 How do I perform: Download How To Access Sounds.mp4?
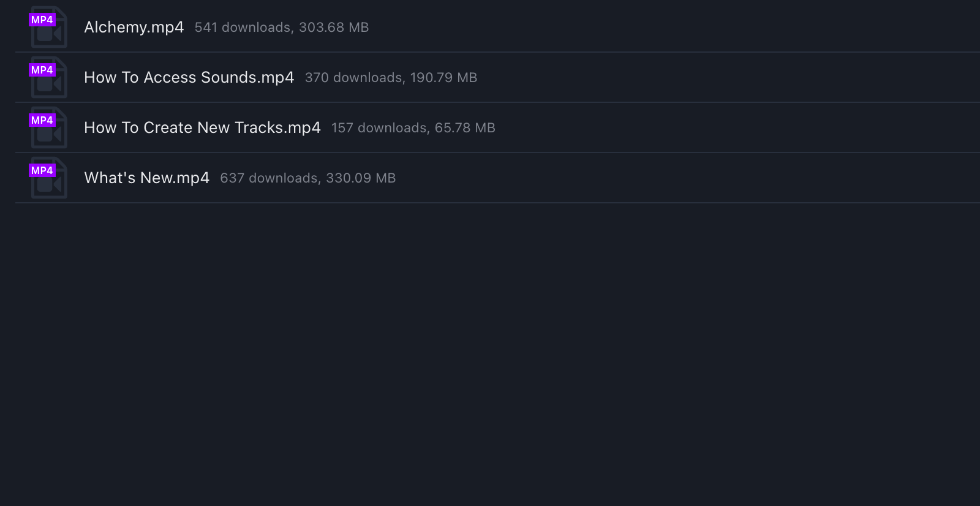click(189, 77)
